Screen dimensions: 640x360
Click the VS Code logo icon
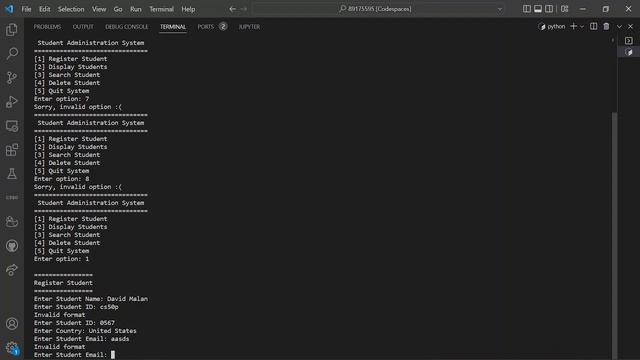pos(9,9)
